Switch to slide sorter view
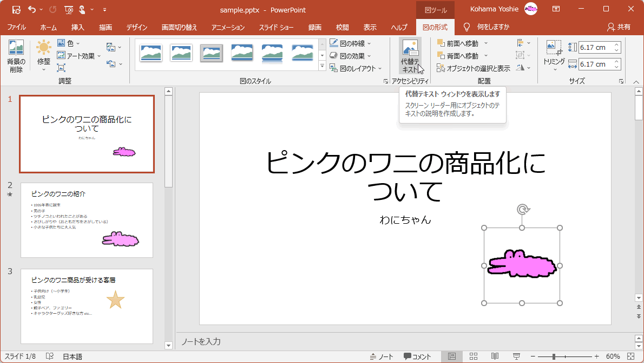 pos(474,356)
